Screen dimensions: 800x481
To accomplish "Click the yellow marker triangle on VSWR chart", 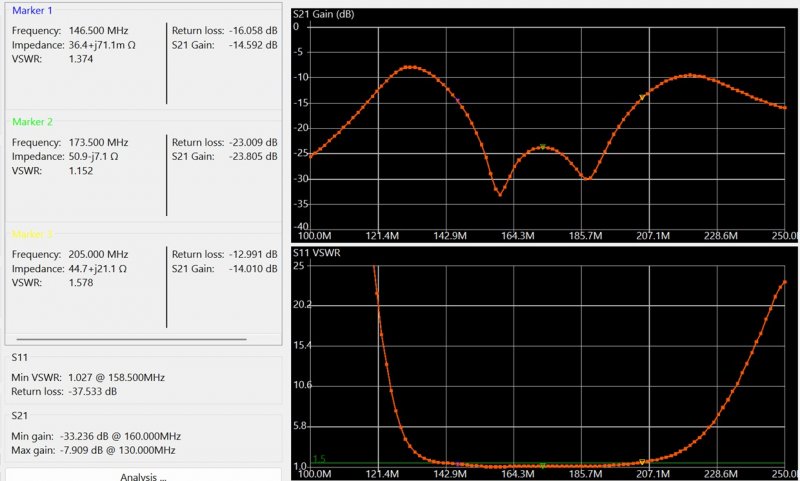I will tap(642, 462).
